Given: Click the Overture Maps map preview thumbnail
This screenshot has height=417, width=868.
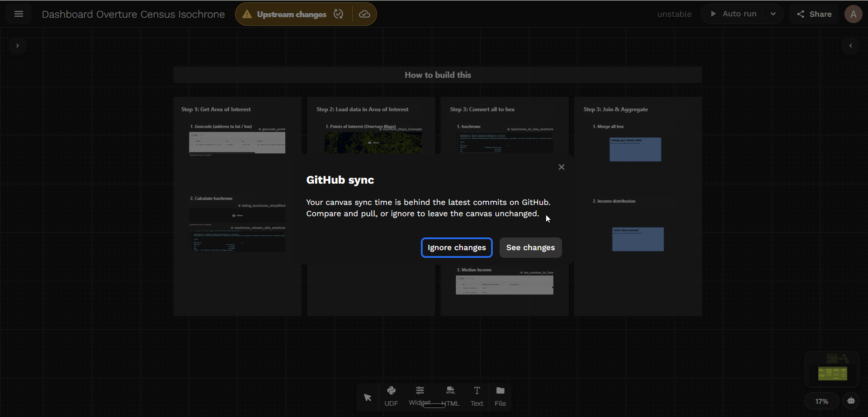Looking at the screenshot, I should [x=373, y=142].
